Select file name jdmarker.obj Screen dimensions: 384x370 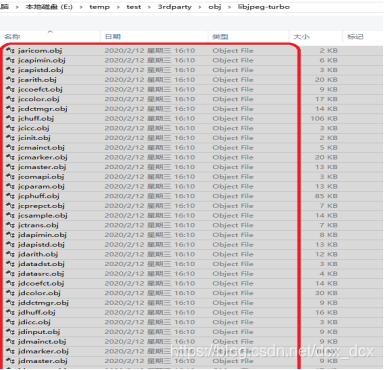tap(43, 351)
